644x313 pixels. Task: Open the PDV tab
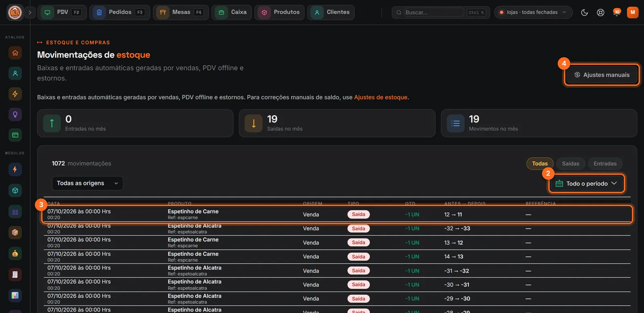click(x=62, y=12)
